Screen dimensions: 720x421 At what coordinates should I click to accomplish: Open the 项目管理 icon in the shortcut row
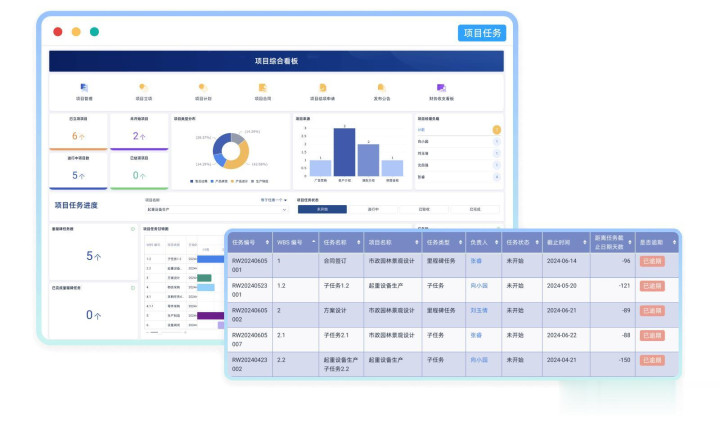pos(84,88)
